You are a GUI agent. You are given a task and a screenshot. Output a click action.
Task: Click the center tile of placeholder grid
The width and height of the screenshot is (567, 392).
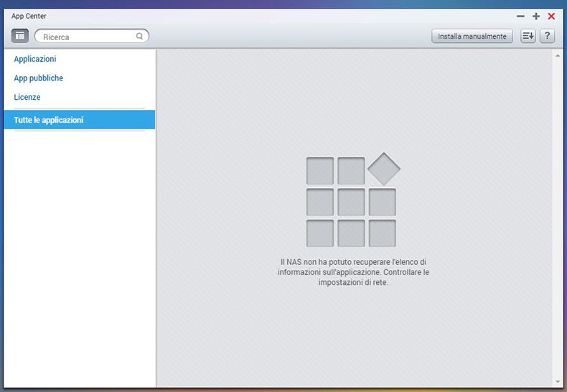pyautogui.click(x=351, y=202)
